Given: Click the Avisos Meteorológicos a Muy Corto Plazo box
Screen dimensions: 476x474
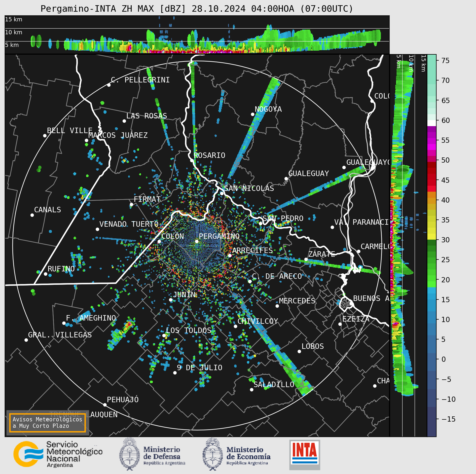Looking at the screenshot, I should [47, 423].
